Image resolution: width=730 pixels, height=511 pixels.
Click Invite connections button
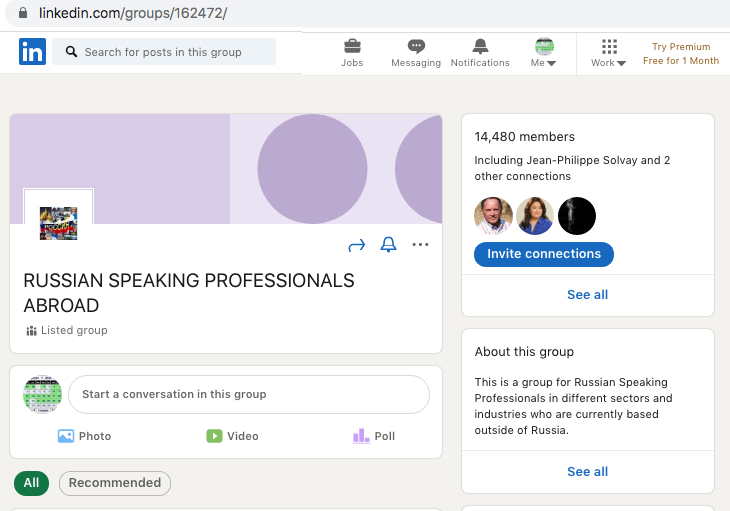click(544, 254)
